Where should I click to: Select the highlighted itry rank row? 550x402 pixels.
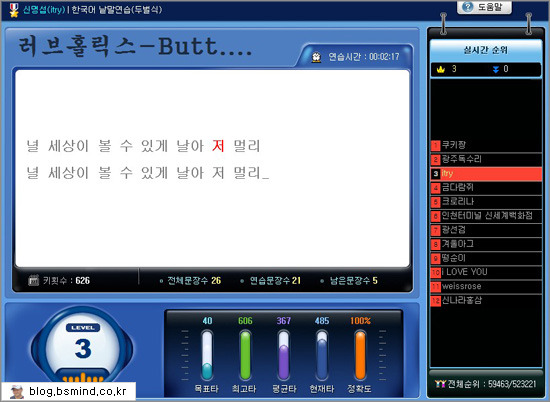point(486,174)
